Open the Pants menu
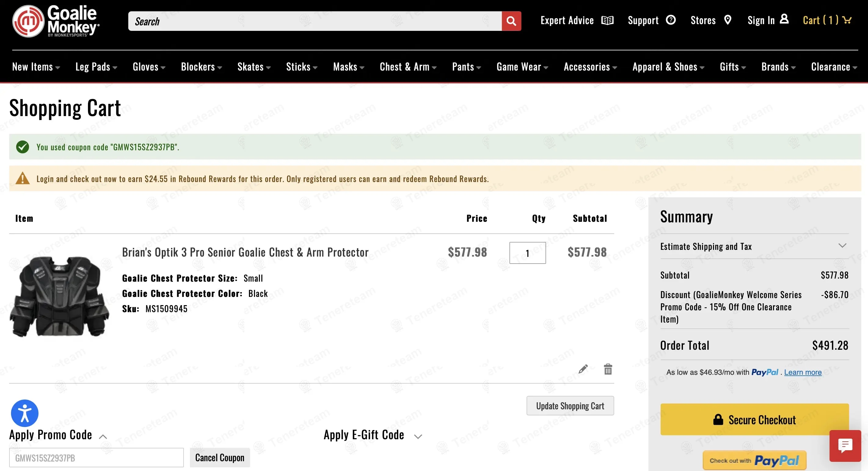Image resolution: width=868 pixels, height=471 pixels. tap(467, 67)
